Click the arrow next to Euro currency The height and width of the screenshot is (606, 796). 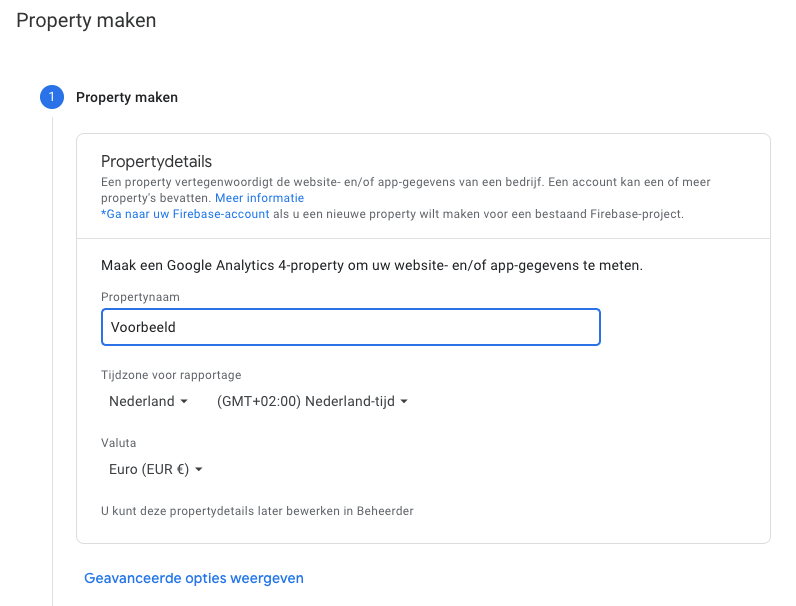199,469
